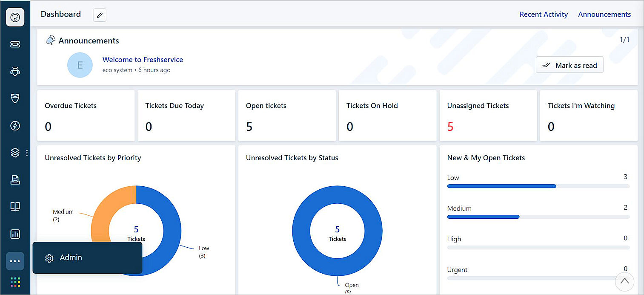Open the Dashboard module in the sidebar
The width and height of the screenshot is (644, 295).
pyautogui.click(x=15, y=17)
